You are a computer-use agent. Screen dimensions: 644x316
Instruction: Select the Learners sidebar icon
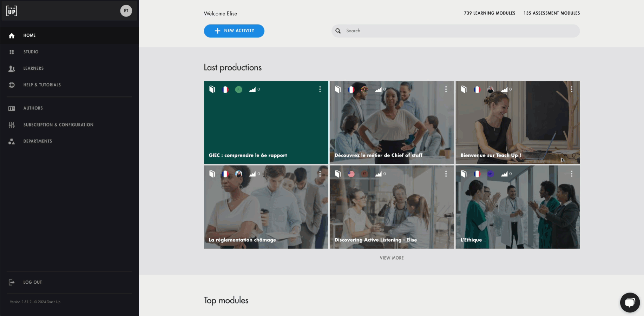click(x=12, y=68)
